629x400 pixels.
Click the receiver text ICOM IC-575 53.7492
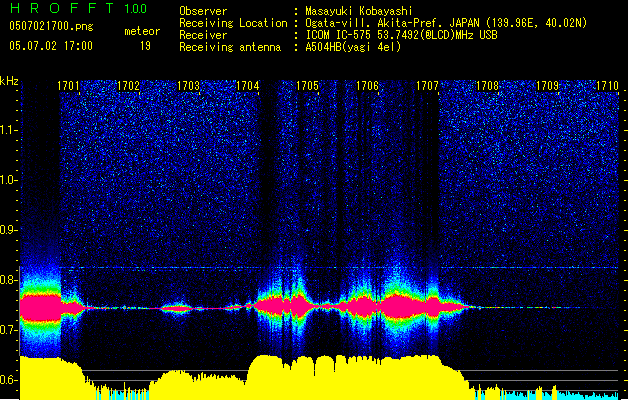(x=401, y=35)
